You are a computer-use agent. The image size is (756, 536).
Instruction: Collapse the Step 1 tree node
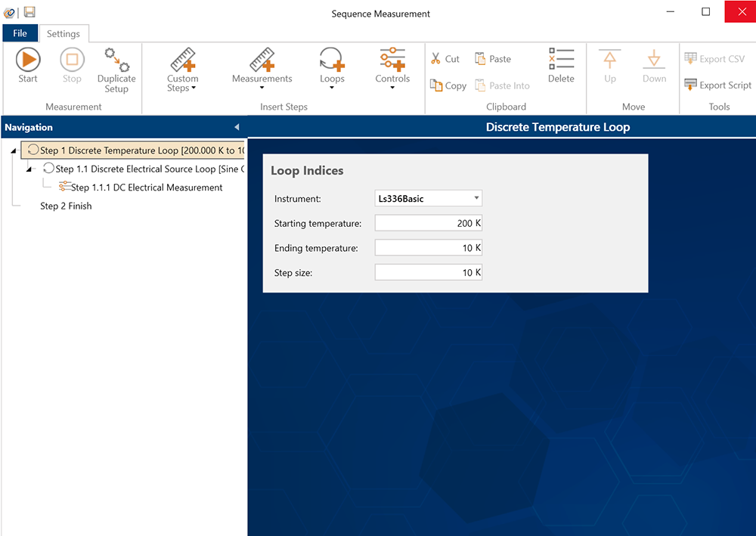14,151
